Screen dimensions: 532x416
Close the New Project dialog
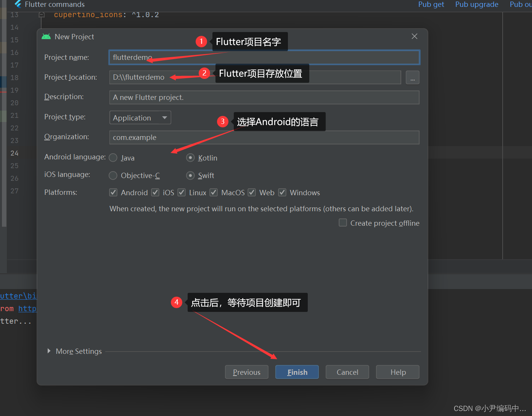[x=415, y=36]
